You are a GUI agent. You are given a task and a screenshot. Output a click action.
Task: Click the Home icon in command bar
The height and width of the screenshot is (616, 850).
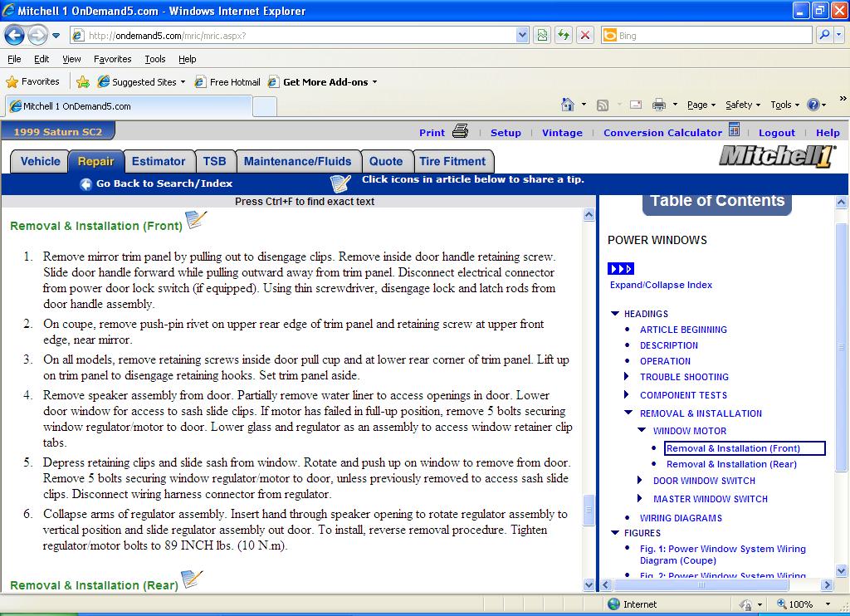coord(568,104)
